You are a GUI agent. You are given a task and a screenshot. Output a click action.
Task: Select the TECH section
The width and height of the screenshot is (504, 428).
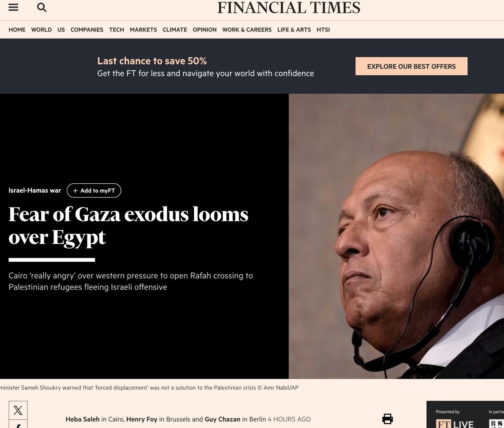pyautogui.click(x=117, y=30)
